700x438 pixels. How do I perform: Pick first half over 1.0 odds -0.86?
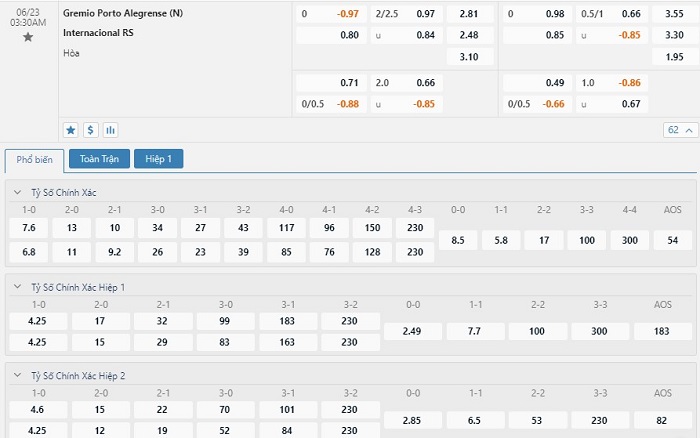pos(612,83)
